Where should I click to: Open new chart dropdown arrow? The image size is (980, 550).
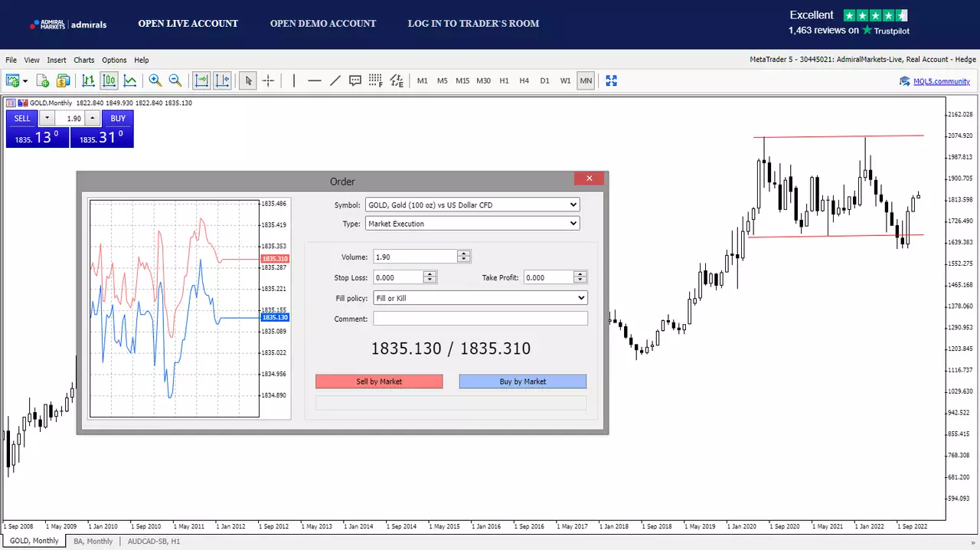pos(25,80)
